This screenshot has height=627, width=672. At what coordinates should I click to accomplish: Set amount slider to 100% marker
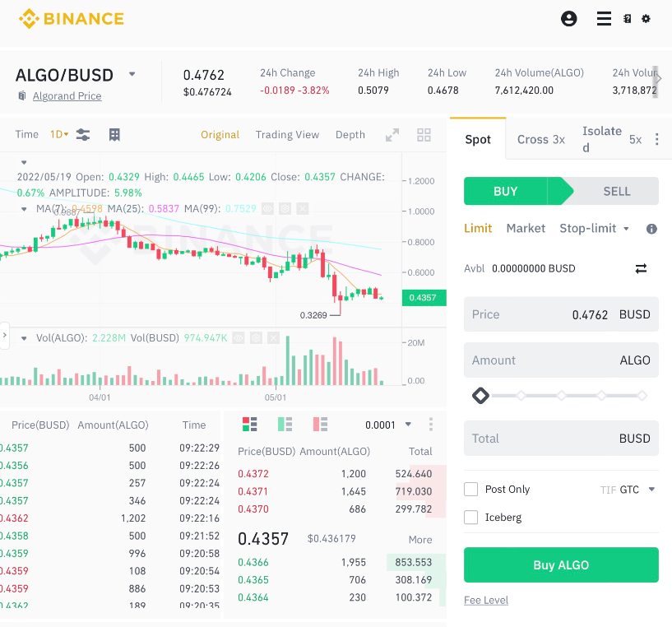[x=642, y=396]
